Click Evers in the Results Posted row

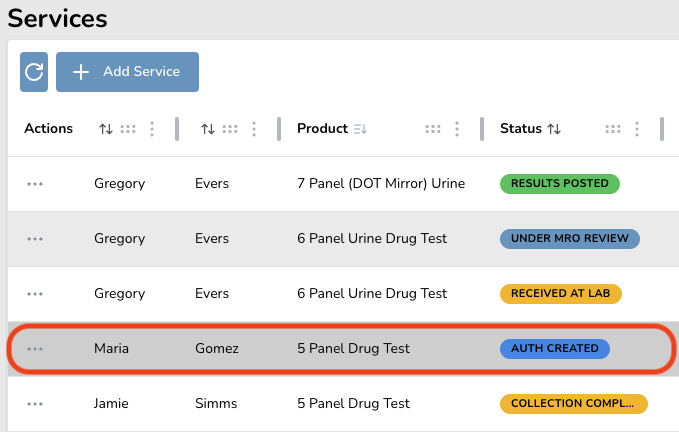click(x=212, y=184)
